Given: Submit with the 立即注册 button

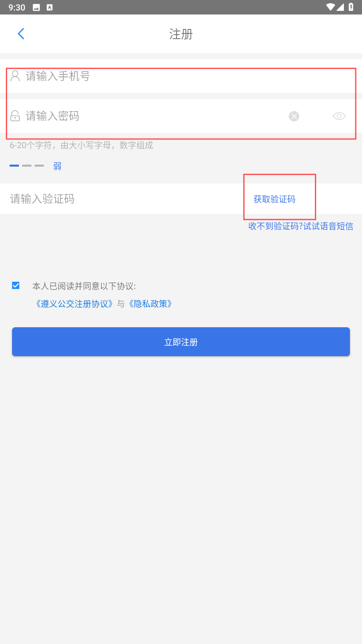Looking at the screenshot, I should tap(181, 342).
